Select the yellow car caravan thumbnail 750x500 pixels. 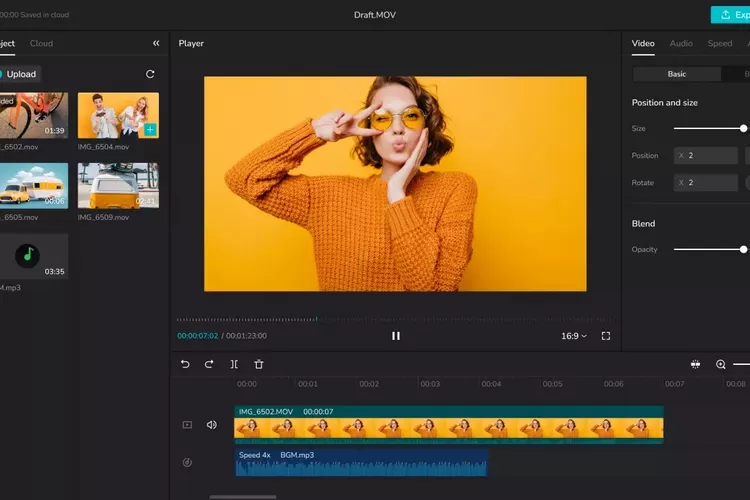coord(34,186)
